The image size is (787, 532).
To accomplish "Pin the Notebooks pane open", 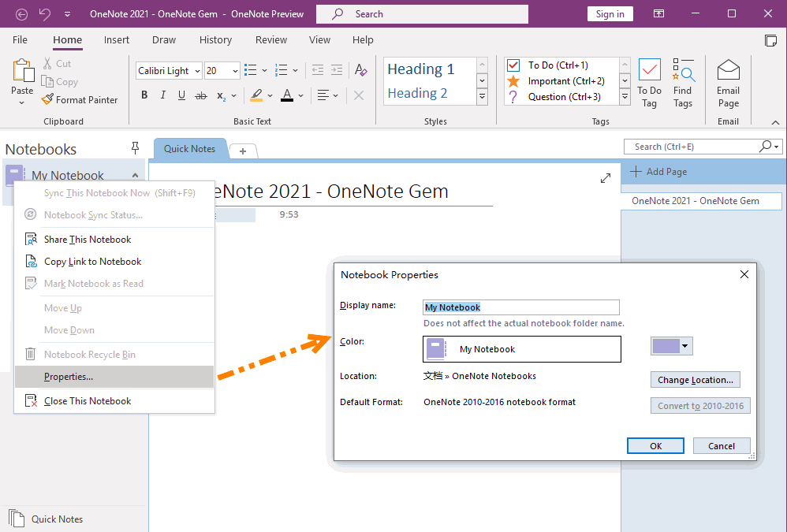I will [135, 148].
